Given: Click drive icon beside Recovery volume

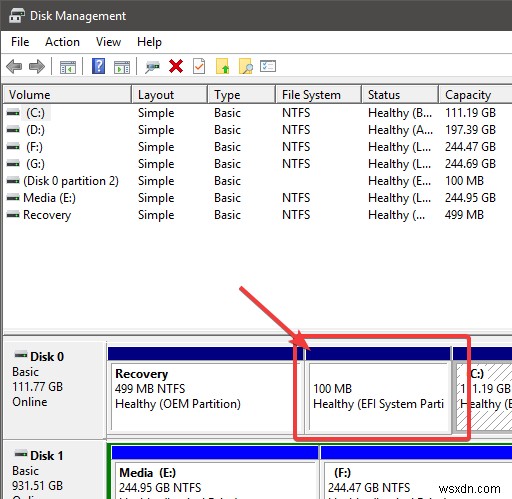Looking at the screenshot, I should pyautogui.click(x=13, y=215).
